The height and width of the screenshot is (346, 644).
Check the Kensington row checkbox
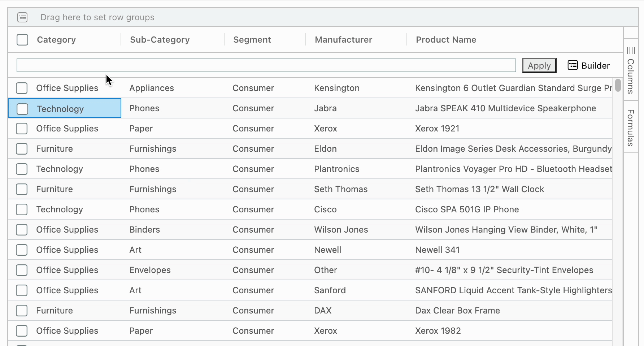[22, 88]
